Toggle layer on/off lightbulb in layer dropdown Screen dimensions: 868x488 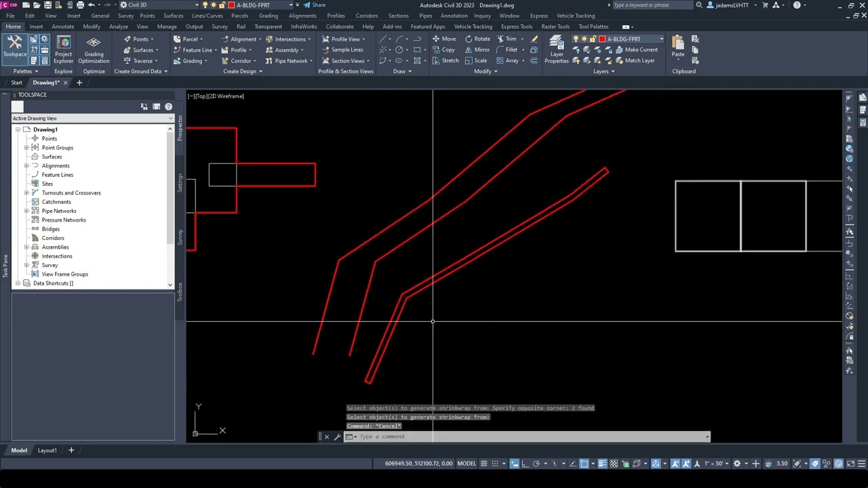point(576,39)
